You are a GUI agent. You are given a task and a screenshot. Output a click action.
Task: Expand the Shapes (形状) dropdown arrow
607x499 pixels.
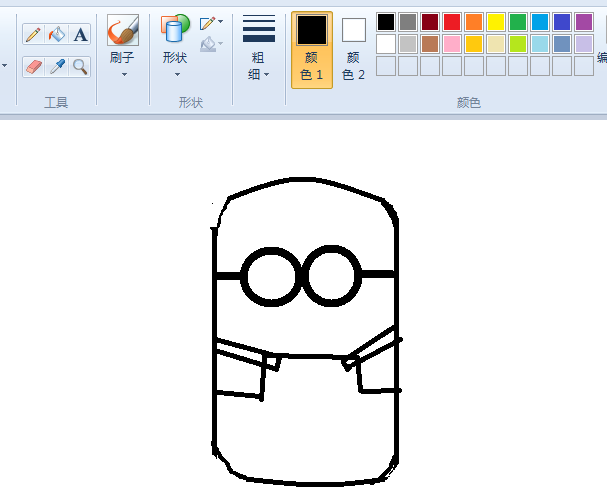(x=177, y=74)
